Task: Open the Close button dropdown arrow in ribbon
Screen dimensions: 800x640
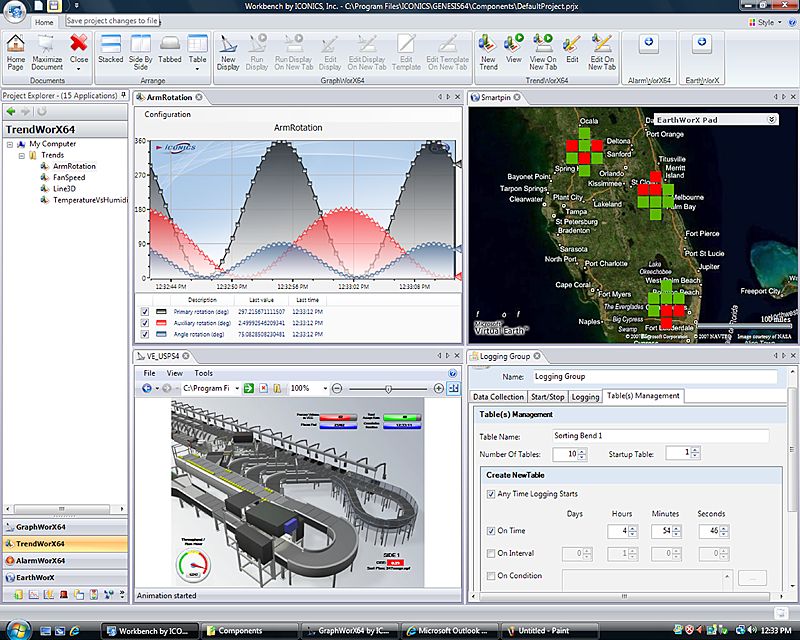Action: [79, 68]
